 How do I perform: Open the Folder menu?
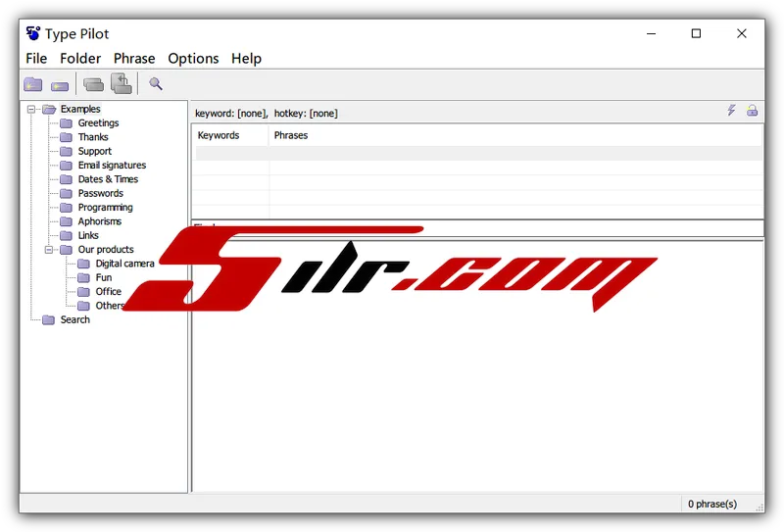pos(80,59)
